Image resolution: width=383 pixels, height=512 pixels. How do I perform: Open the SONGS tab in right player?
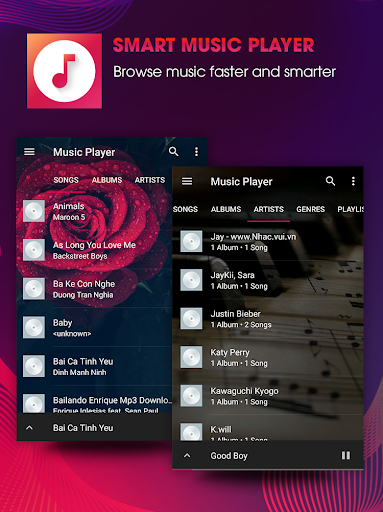pyautogui.click(x=185, y=209)
